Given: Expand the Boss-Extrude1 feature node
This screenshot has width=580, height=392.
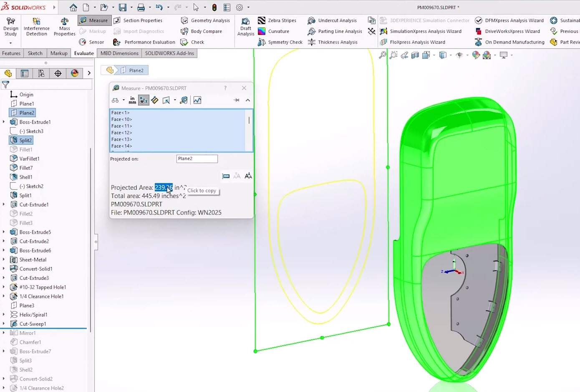Looking at the screenshot, I should (4, 122).
